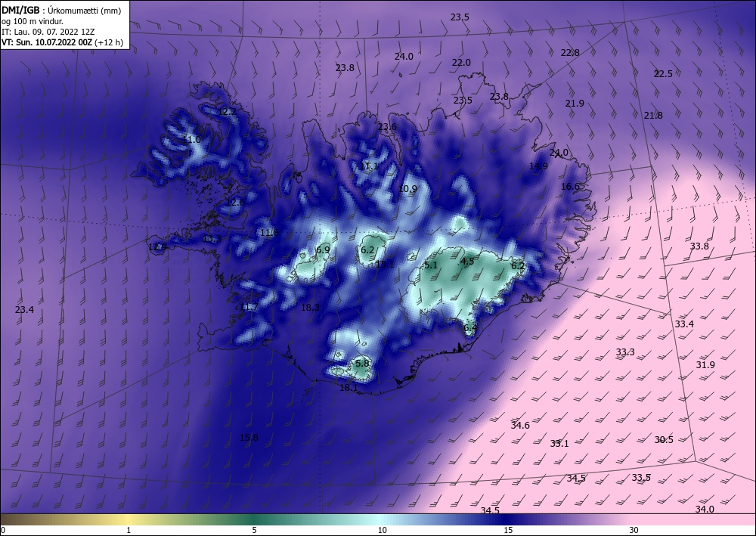
Task: Click the 16.6 value on the map
Action: click(570, 187)
